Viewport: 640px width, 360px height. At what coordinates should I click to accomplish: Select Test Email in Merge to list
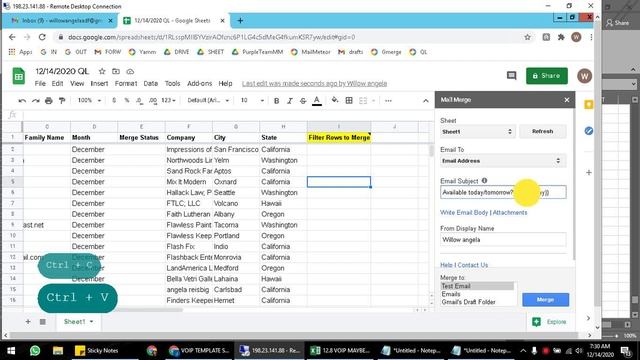[x=477, y=286]
